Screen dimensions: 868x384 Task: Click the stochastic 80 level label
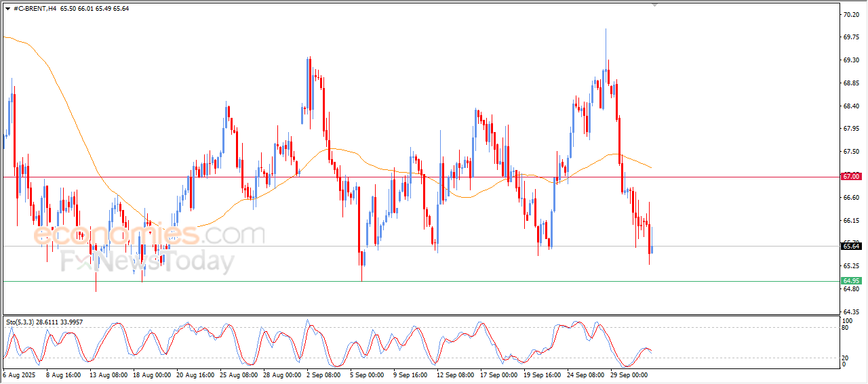coord(845,328)
